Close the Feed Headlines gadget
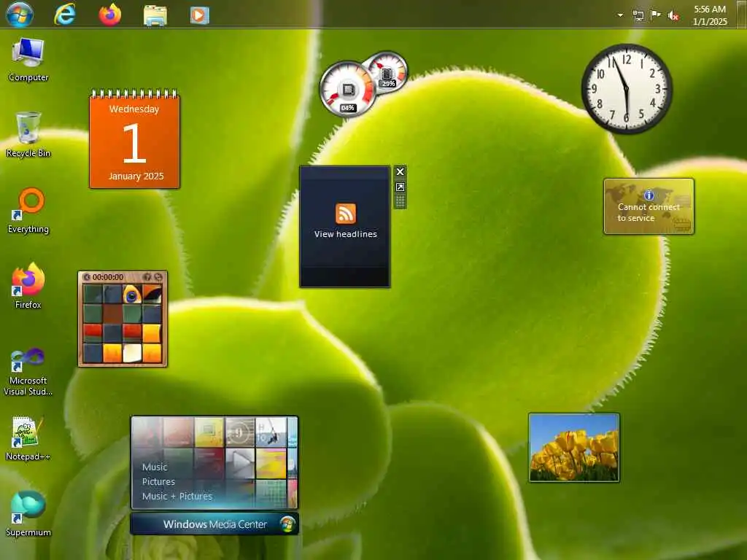The image size is (747, 560). point(400,171)
